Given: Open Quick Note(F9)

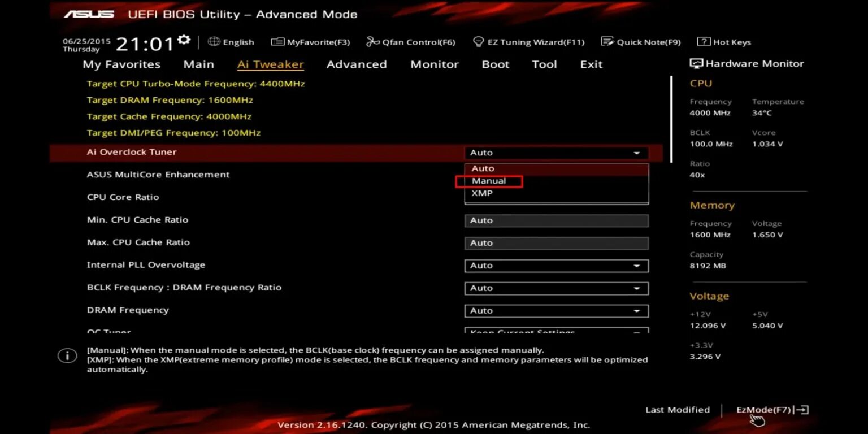Looking at the screenshot, I should [x=641, y=42].
